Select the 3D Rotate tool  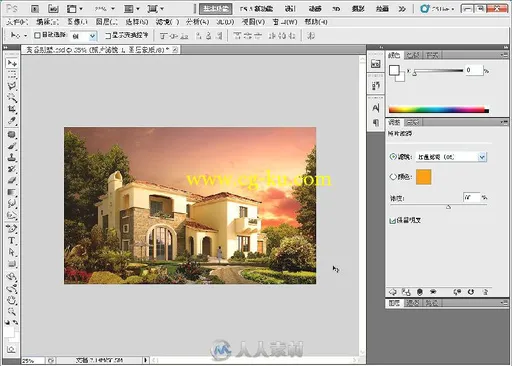(12, 277)
